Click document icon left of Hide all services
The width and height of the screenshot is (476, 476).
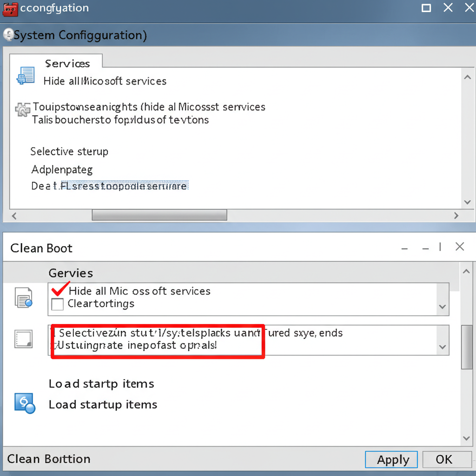(x=24, y=297)
